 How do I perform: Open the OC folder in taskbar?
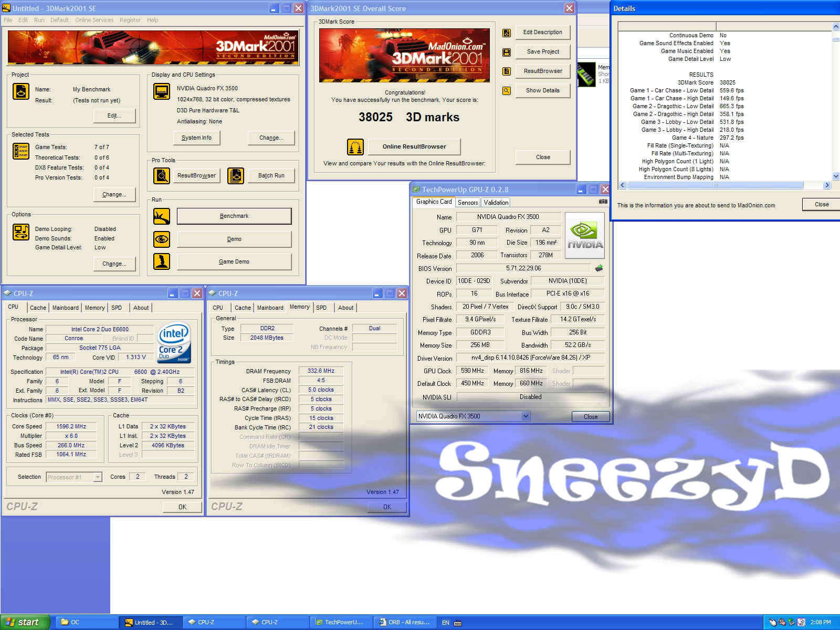pyautogui.click(x=87, y=622)
